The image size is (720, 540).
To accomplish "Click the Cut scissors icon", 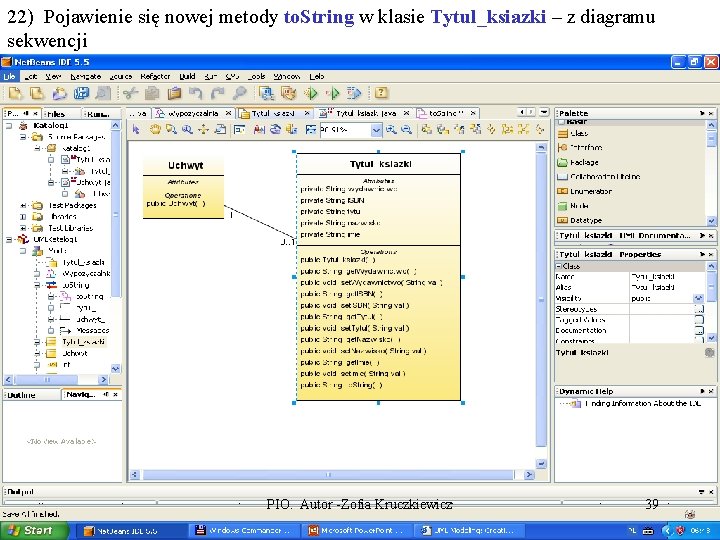I will pos(131,93).
